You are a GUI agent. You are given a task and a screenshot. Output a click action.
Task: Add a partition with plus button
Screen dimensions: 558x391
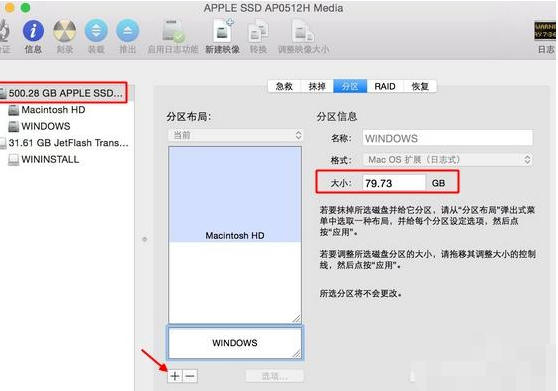[x=175, y=376]
